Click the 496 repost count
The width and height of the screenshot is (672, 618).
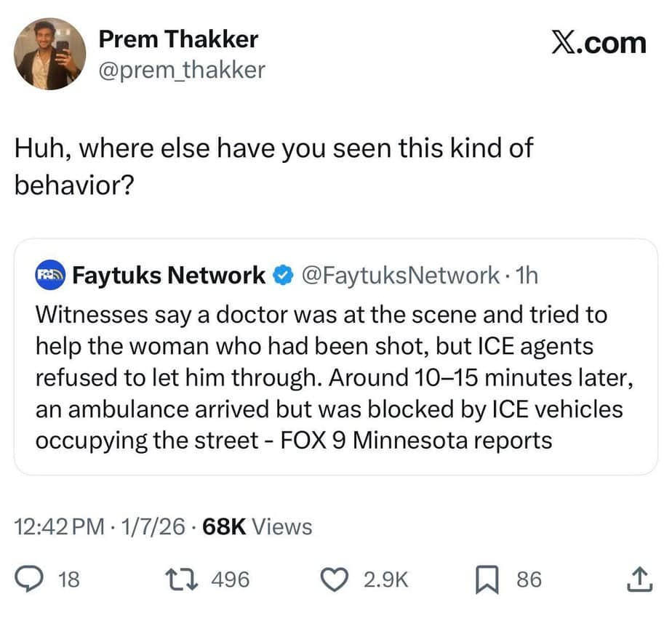[x=231, y=579]
